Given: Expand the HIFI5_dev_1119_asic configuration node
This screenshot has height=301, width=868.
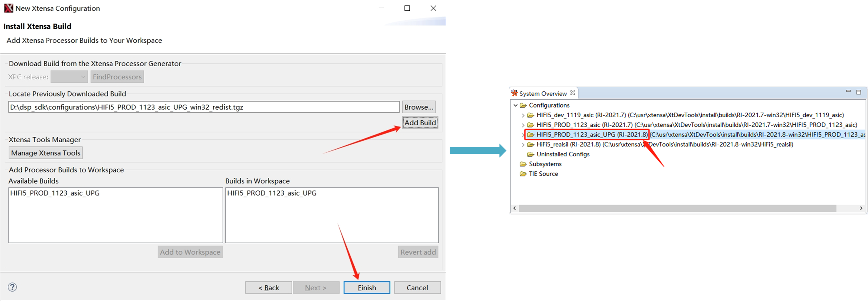Looking at the screenshot, I should (523, 115).
